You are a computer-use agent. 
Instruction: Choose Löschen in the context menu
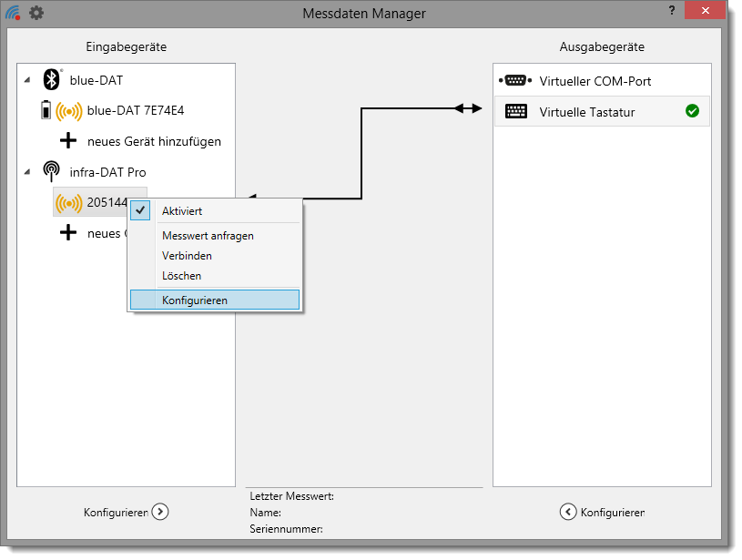(x=182, y=276)
